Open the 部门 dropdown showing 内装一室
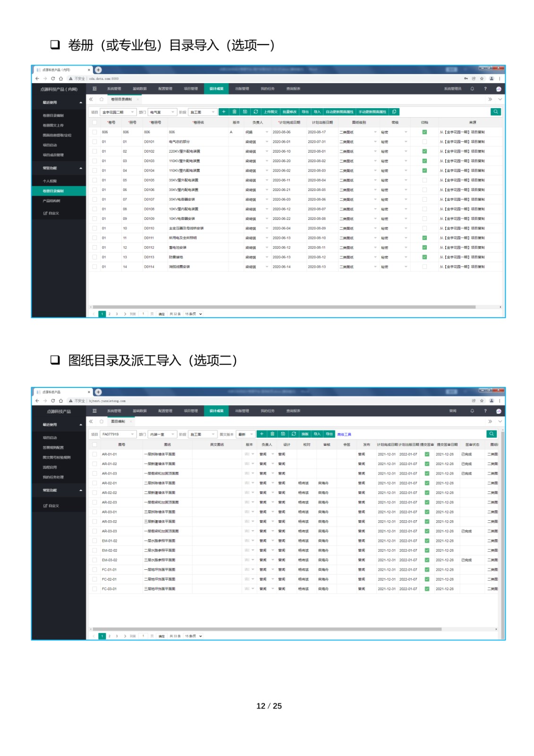Screen dimensions: 534x756 (x=162, y=434)
